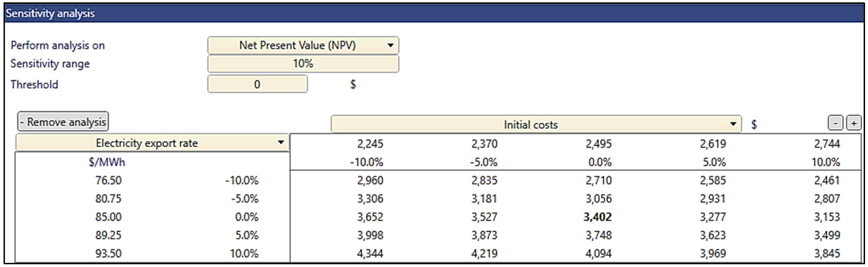Click the 2,245 initial cost column header
The width and height of the screenshot is (868, 267).
370,144
